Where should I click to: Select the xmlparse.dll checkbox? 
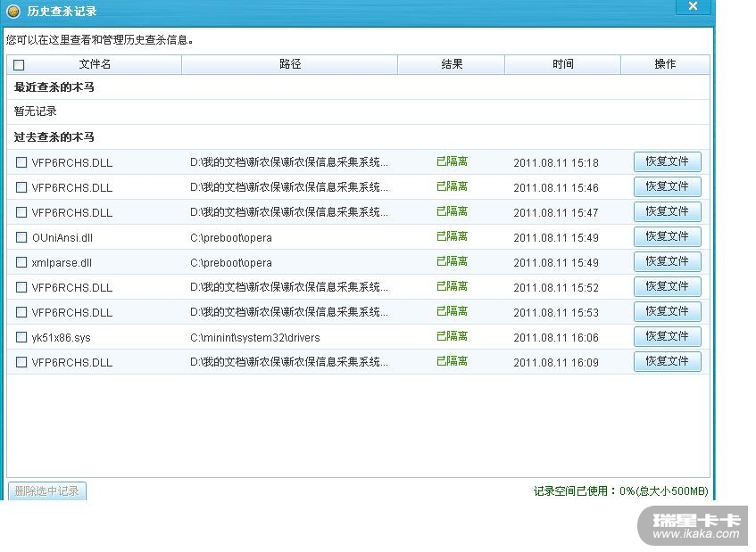pos(21,262)
